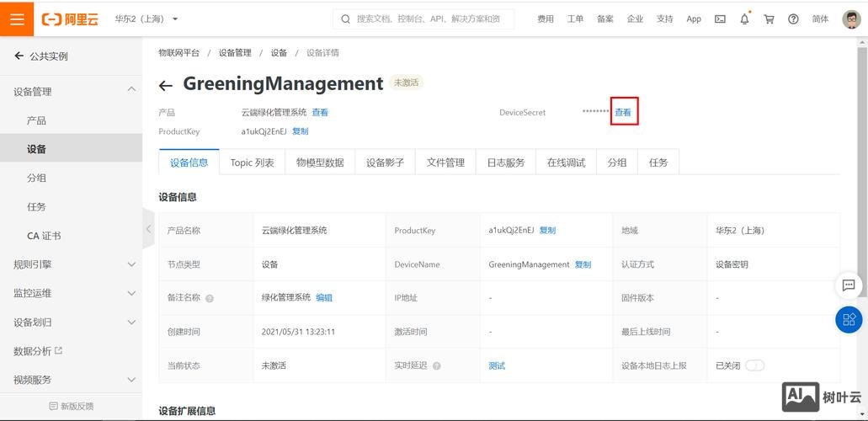This screenshot has width=868, height=421.
Task: Click 设备管理 breadcrumb
Action: pos(235,52)
